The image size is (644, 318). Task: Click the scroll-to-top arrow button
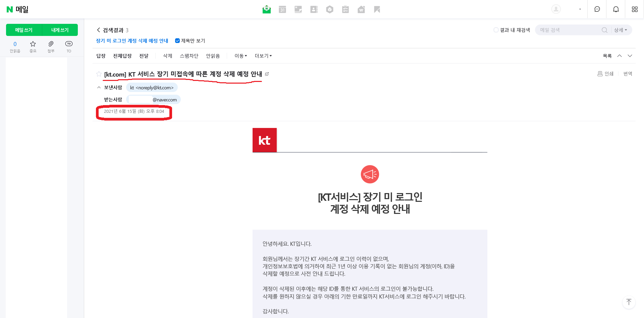click(629, 302)
